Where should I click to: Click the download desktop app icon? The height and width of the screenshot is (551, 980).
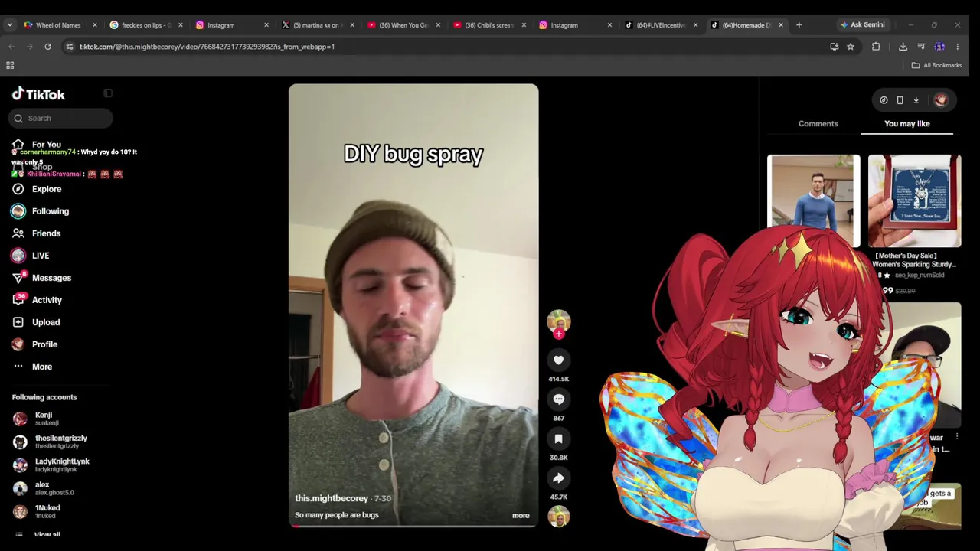point(916,100)
